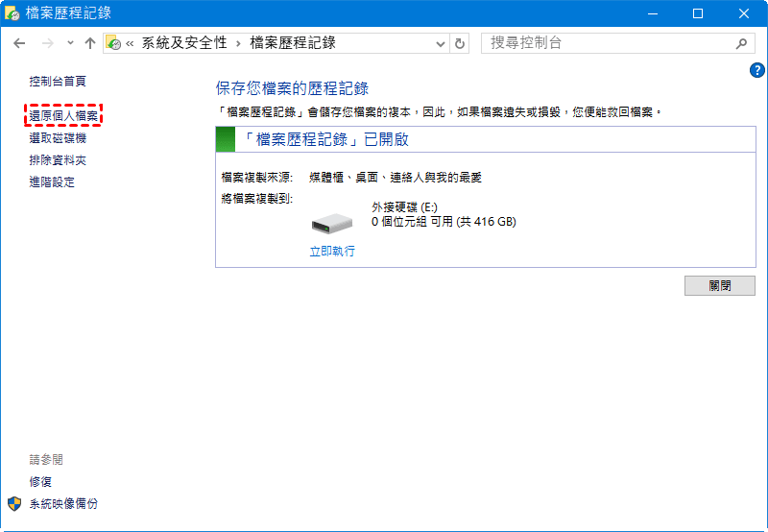Click the external hard drive icon
This screenshot has width=768, height=532.
tap(332, 224)
